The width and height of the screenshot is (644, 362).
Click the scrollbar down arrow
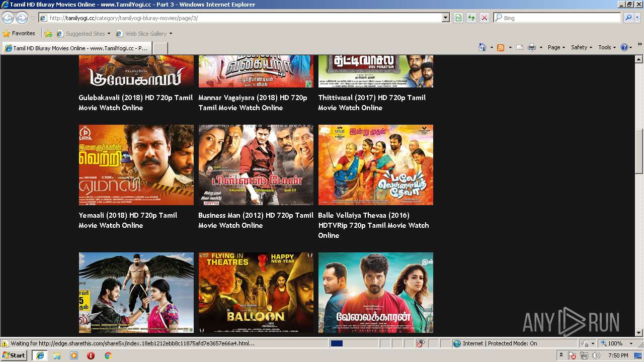click(639, 332)
